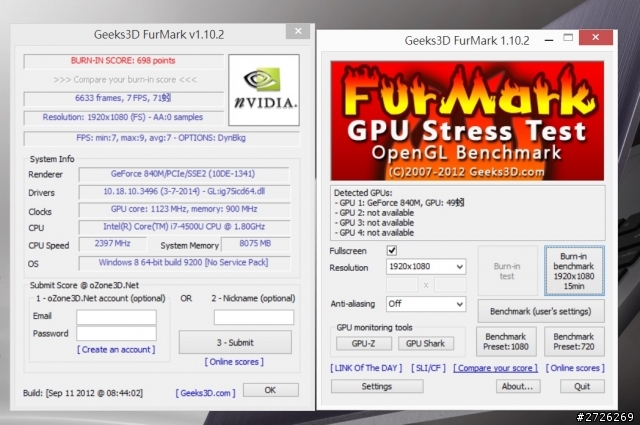Screen dimensions: 640x425
Task: Click the FurMark GPU Stress Test banner
Action: point(467,120)
